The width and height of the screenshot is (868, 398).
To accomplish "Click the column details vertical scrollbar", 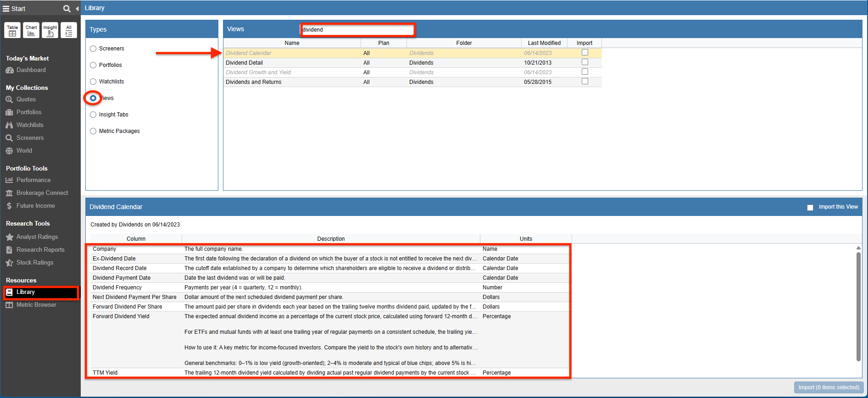I will (x=858, y=306).
